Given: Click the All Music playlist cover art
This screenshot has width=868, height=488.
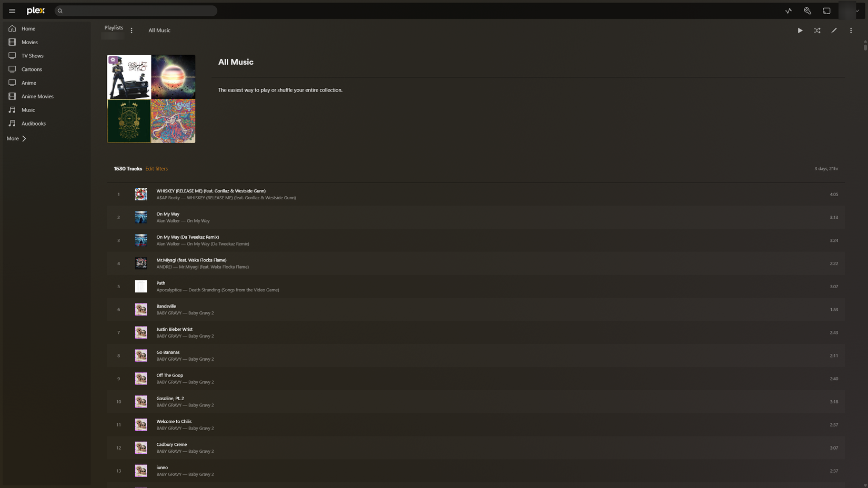Looking at the screenshot, I should pos(151,99).
